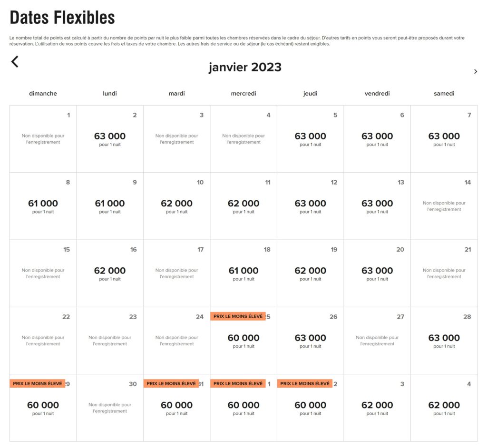This screenshot has height=448, width=487.
Task: Choose January 16 for 62 000 points
Action: (110, 273)
